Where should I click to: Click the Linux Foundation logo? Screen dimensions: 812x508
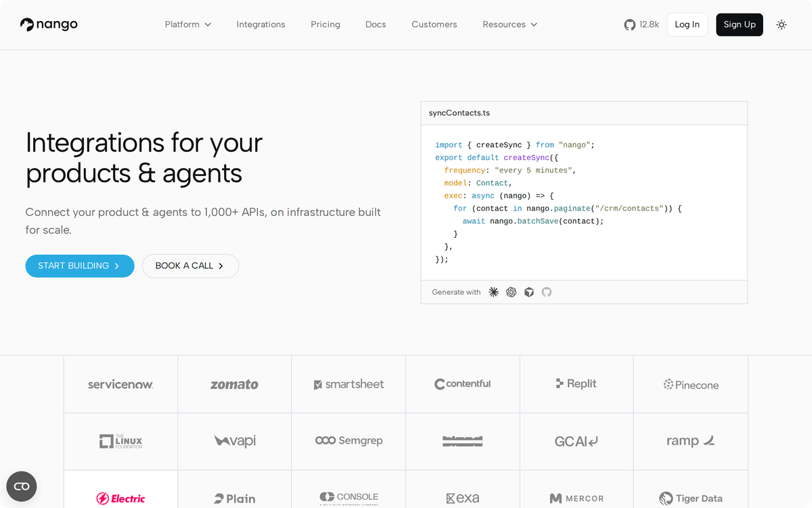tap(120, 442)
